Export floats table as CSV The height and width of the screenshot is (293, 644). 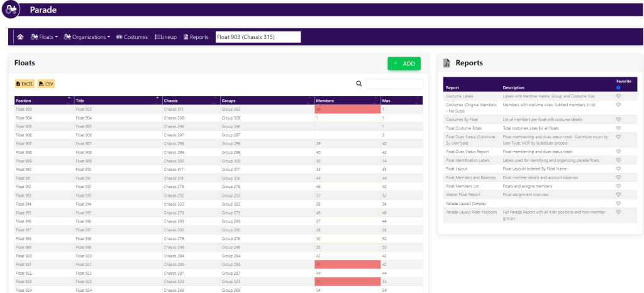tap(47, 84)
